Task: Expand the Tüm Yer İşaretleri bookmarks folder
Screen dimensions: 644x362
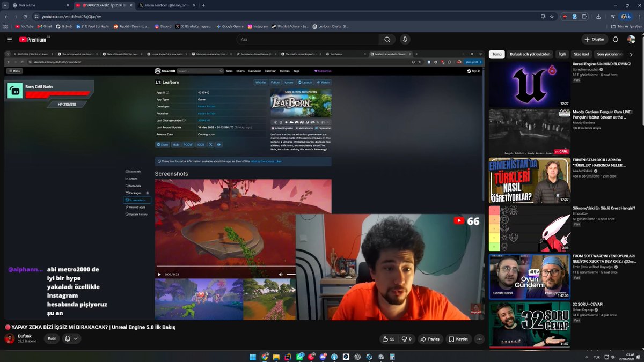Action: pyautogui.click(x=627, y=26)
